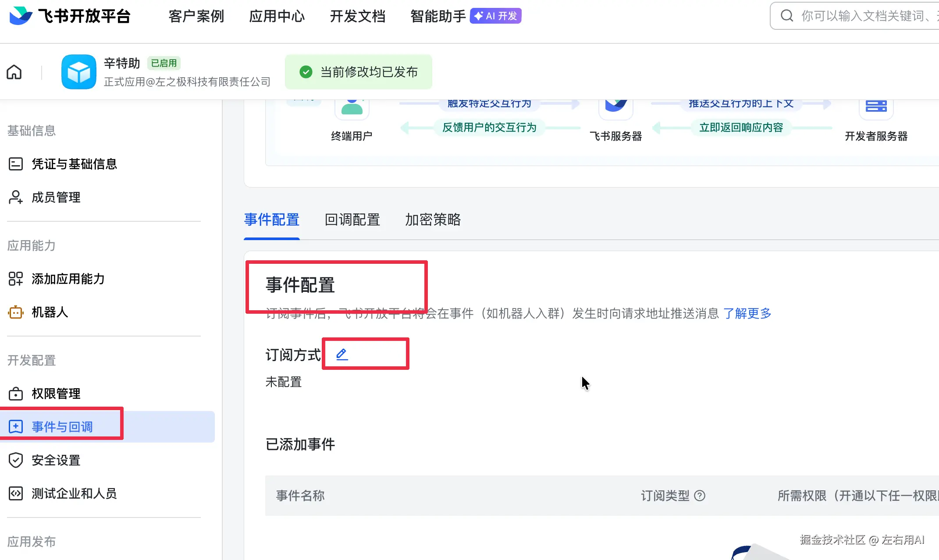
Task: Go to 权限管理 in the sidebar
Action: click(x=56, y=393)
